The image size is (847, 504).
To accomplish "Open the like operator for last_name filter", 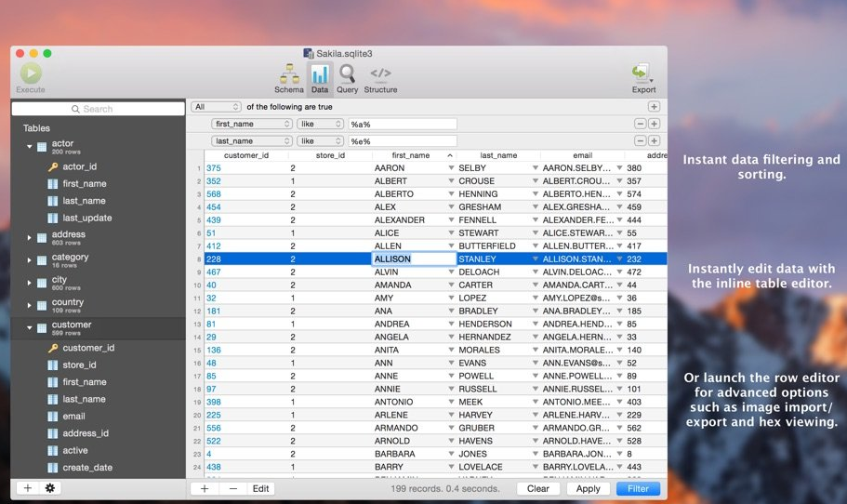I will click(x=321, y=141).
